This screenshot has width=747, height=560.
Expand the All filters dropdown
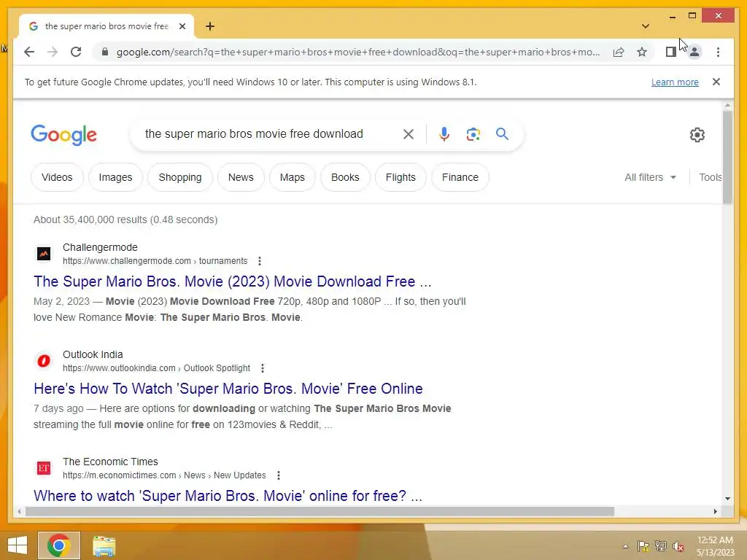650,177
